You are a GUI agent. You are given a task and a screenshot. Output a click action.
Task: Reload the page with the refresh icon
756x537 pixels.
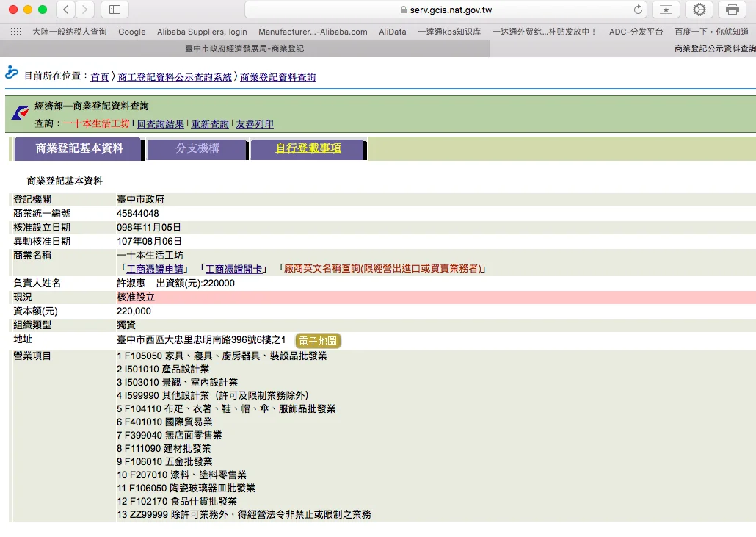click(638, 10)
